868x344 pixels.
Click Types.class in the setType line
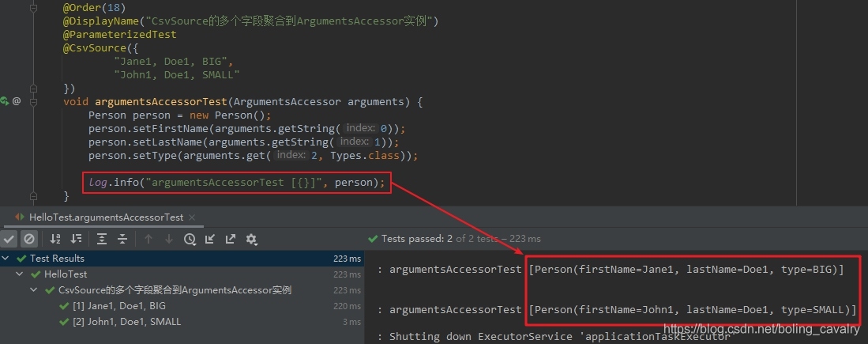(x=365, y=156)
